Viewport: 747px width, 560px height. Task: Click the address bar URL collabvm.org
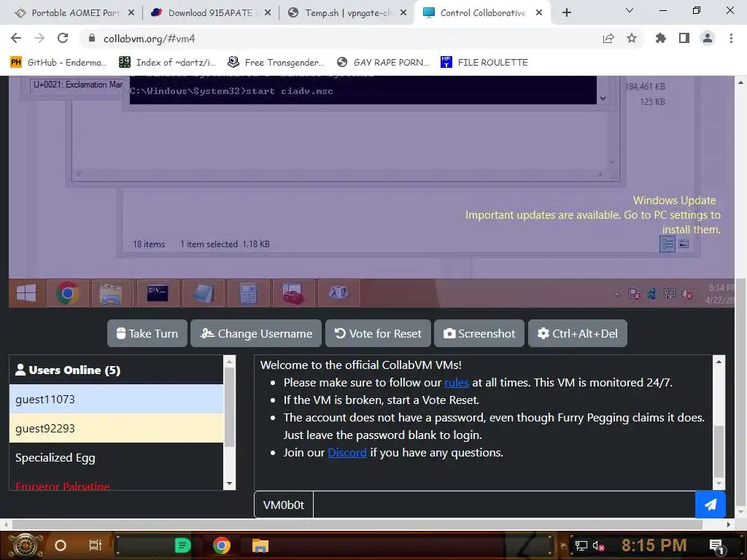[149, 39]
